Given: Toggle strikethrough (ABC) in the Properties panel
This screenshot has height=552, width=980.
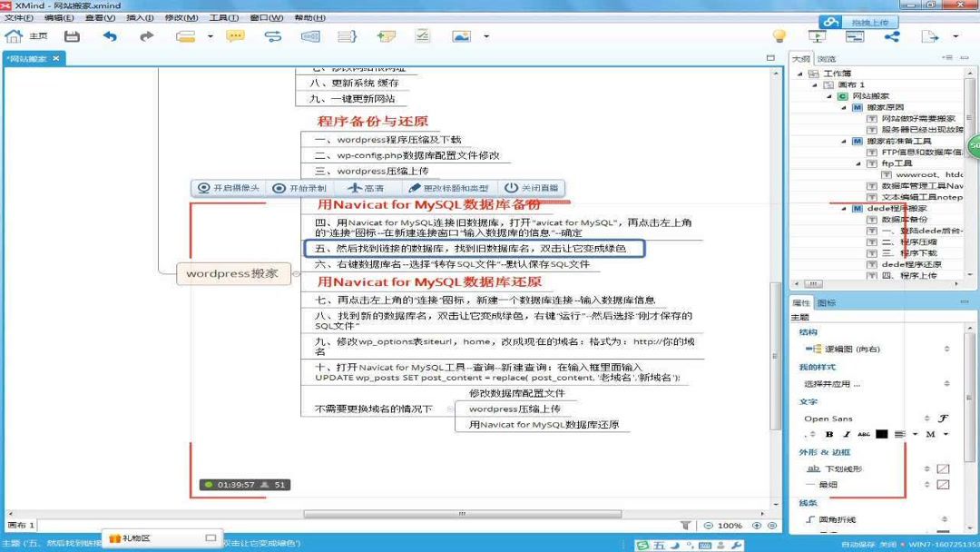Looking at the screenshot, I should pos(864,434).
